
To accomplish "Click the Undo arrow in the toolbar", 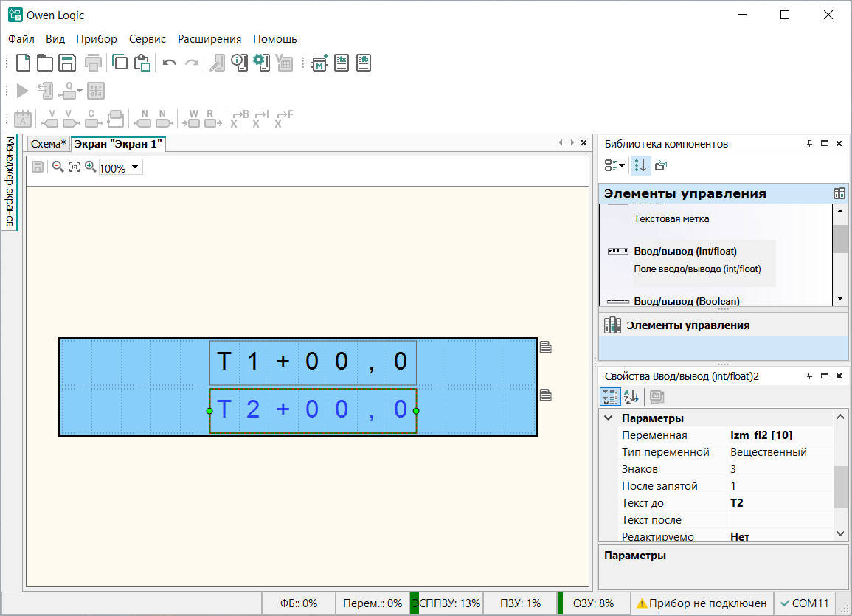I will pos(169,63).
